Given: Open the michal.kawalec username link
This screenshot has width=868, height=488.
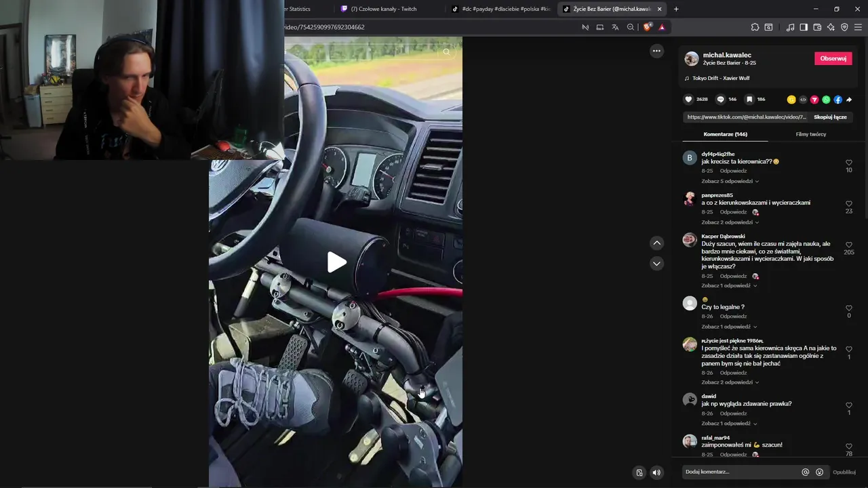Looking at the screenshot, I should coord(727,55).
